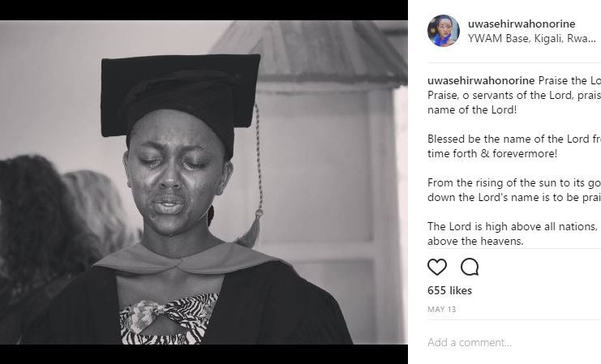This screenshot has height=364, width=601.
Task: Click the black bar above the photo
Action: click(203, 10)
